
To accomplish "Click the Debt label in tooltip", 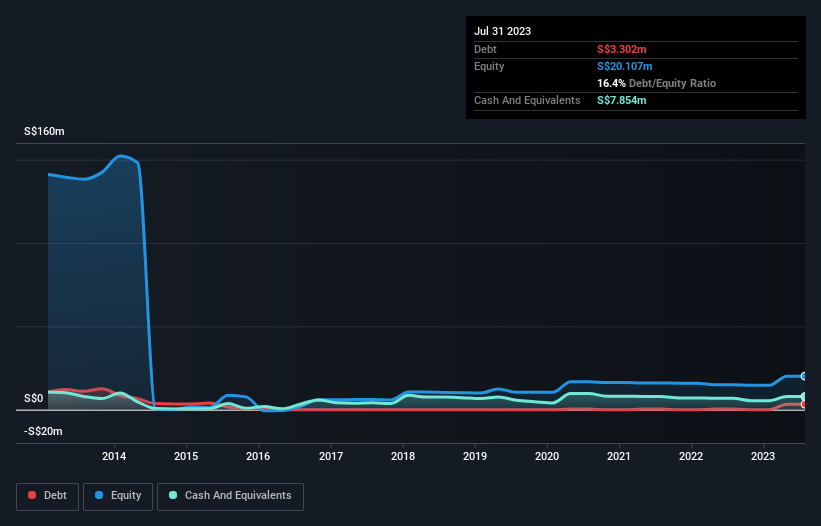I will [x=485, y=49].
